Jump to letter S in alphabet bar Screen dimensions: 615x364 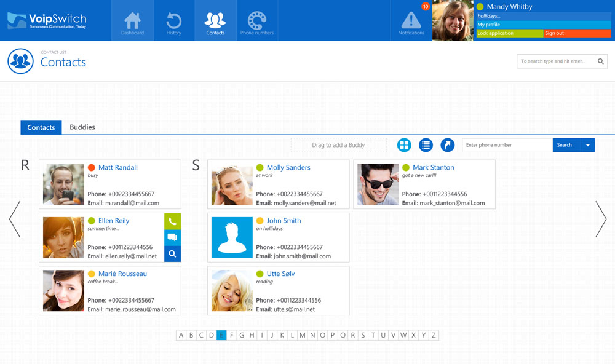click(x=363, y=335)
